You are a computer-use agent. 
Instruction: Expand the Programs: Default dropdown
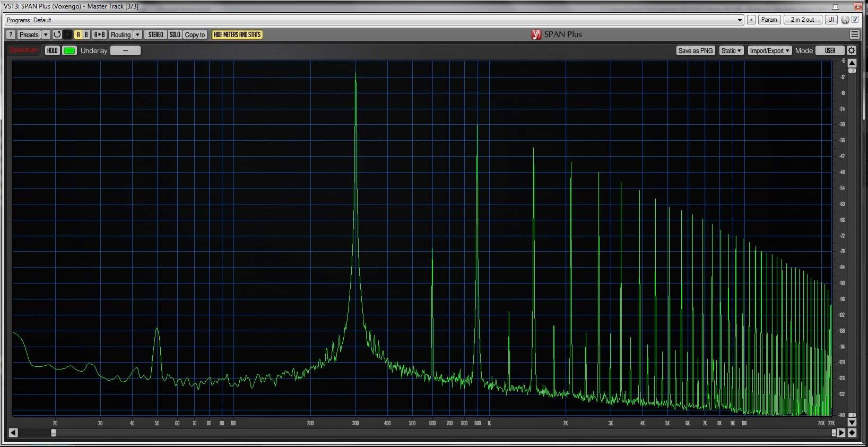pyautogui.click(x=740, y=20)
